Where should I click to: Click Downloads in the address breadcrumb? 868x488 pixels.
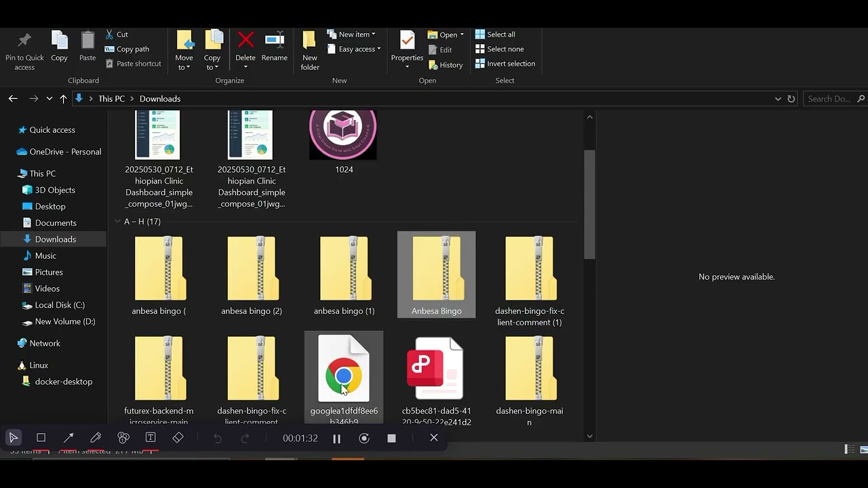[160, 99]
